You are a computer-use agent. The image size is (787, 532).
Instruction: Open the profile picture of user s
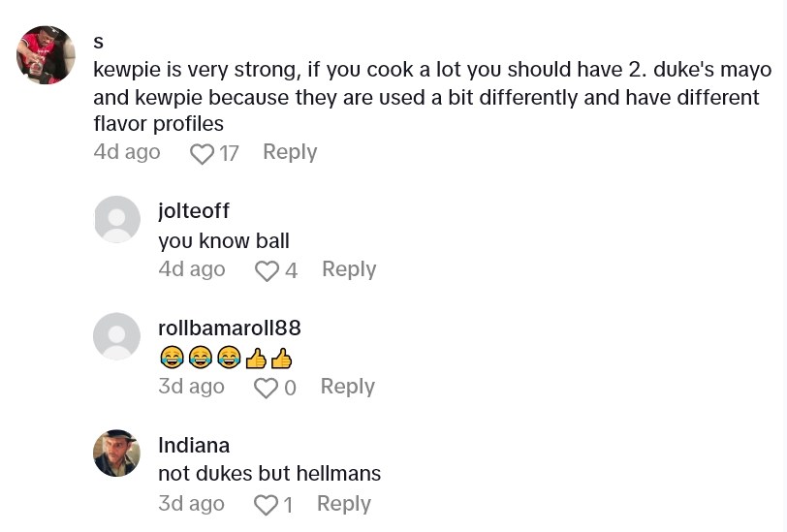click(47, 54)
